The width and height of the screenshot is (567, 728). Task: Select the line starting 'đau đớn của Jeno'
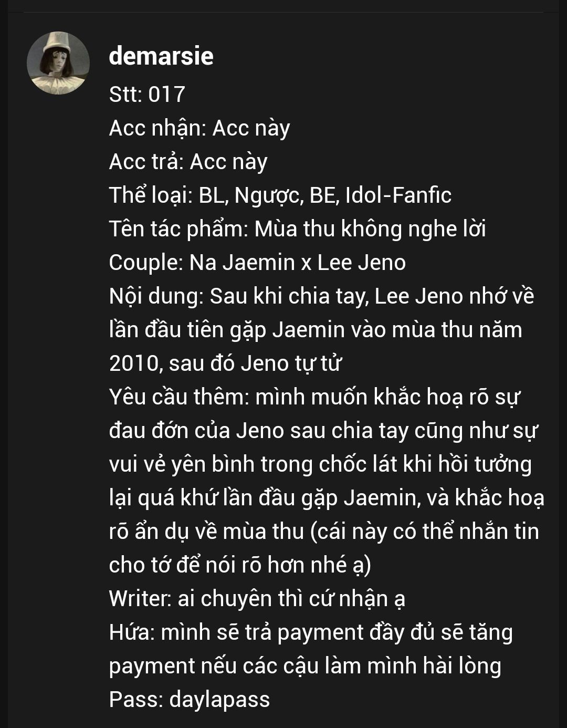[323, 431]
